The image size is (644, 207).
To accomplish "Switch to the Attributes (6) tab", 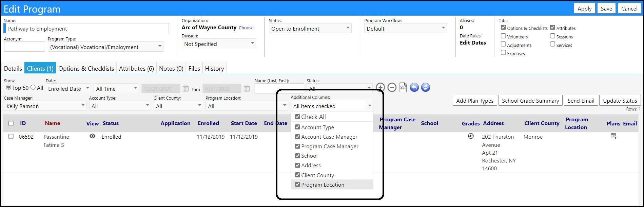I will point(136,68).
